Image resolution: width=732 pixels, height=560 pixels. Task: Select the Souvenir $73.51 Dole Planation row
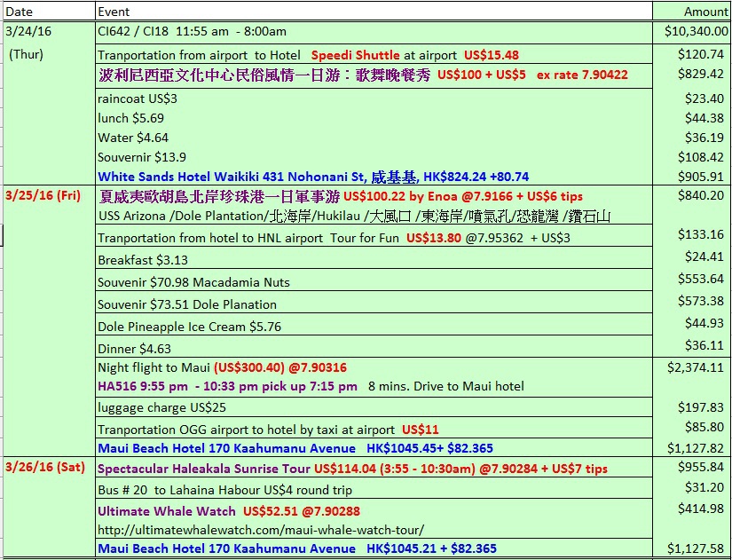(x=374, y=303)
